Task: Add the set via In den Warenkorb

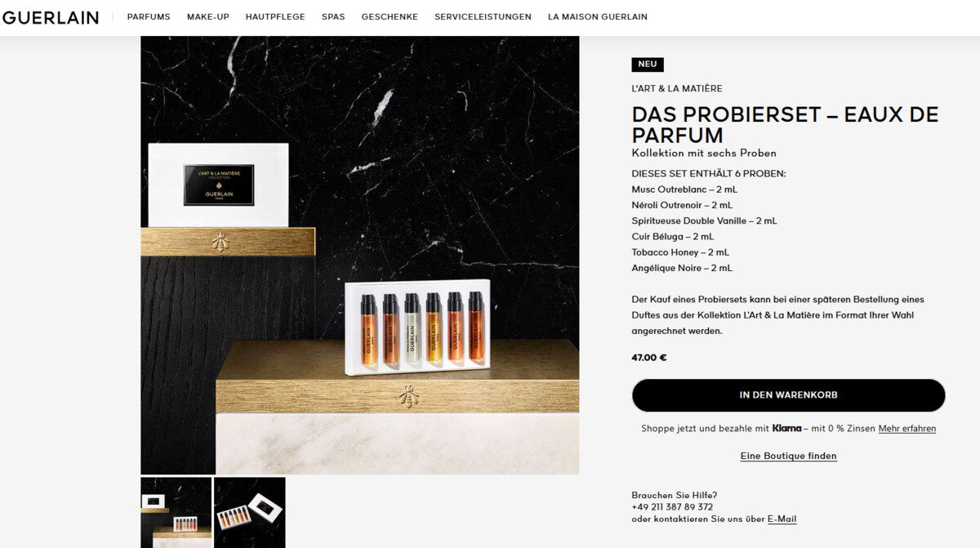Action: click(788, 395)
